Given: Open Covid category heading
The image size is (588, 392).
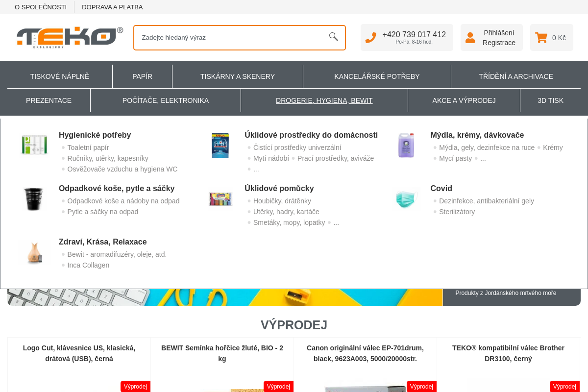Looking at the screenshot, I should point(441,188).
